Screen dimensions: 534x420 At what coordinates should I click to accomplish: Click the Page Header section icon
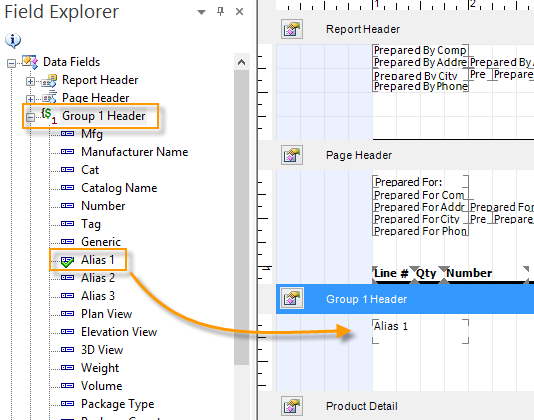pyautogui.click(x=292, y=155)
